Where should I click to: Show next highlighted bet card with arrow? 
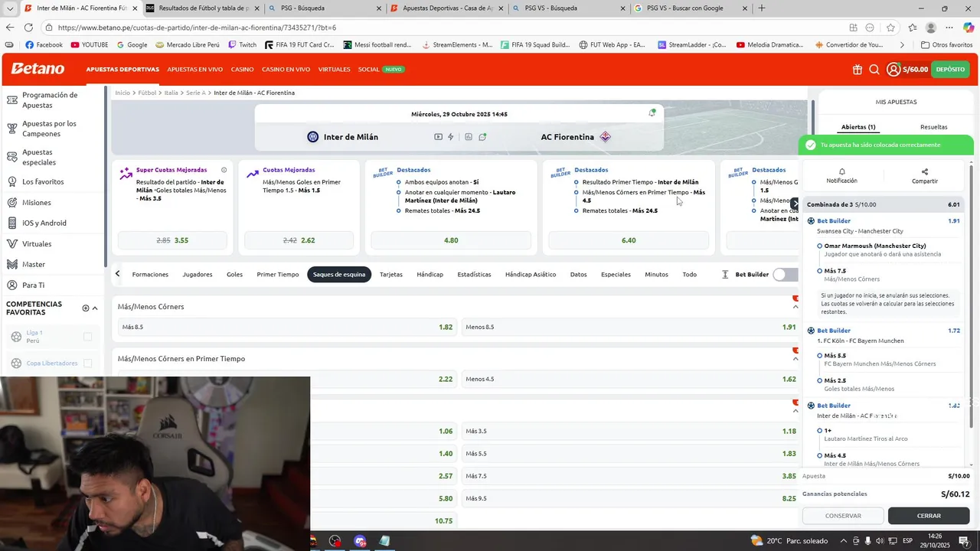795,204
